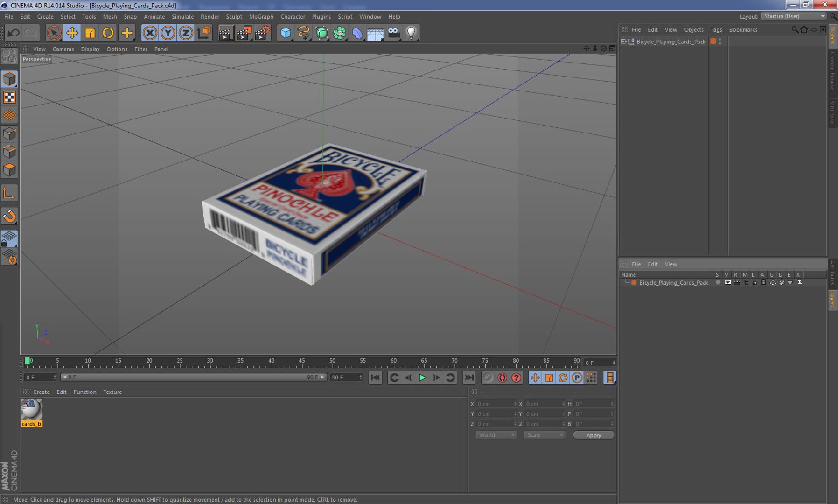Open the Simulate menu
The width and height of the screenshot is (838, 504).
click(183, 17)
